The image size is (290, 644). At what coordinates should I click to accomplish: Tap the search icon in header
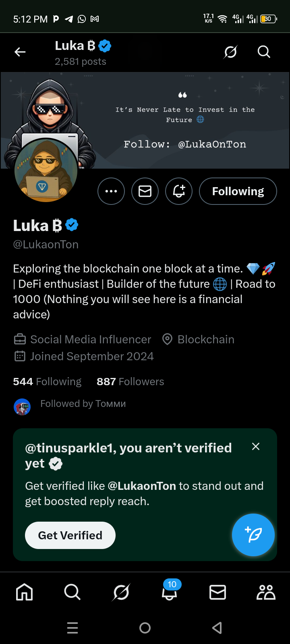pos(264,52)
